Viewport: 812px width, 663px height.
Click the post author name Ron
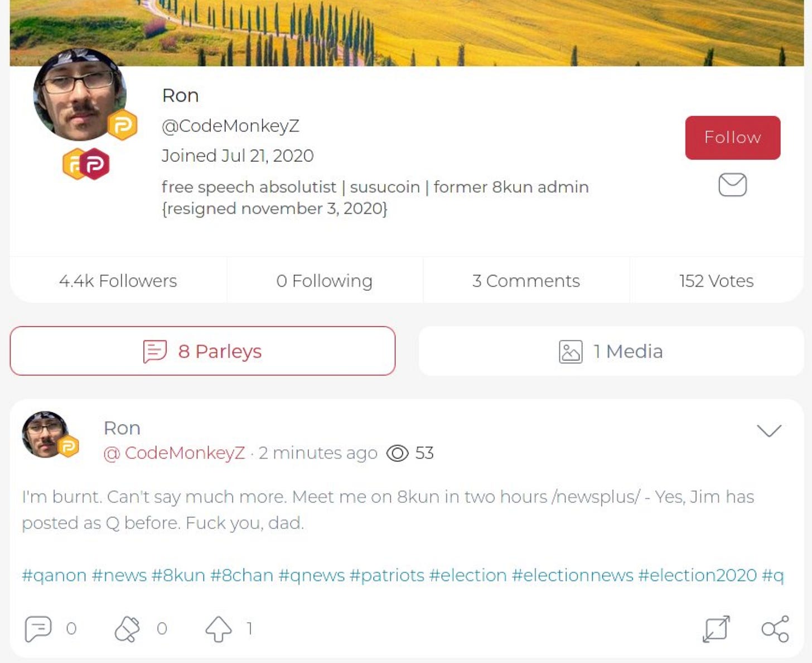point(122,428)
